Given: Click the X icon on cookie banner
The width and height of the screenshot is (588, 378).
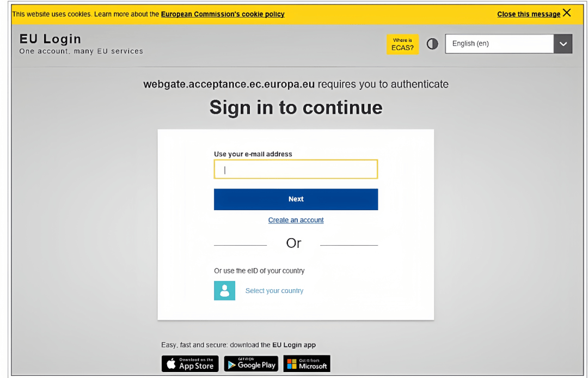Looking at the screenshot, I should (x=567, y=13).
